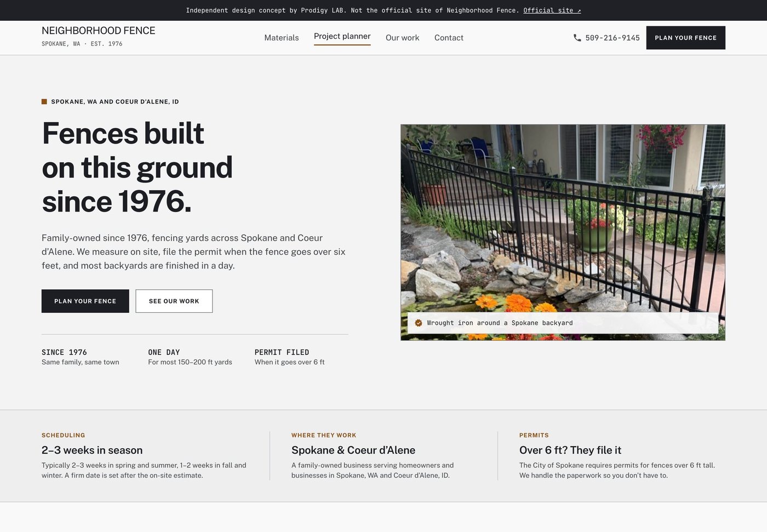Click the 'Family-owned since 1976' intro paragraph
767x532 pixels.
[193, 252]
